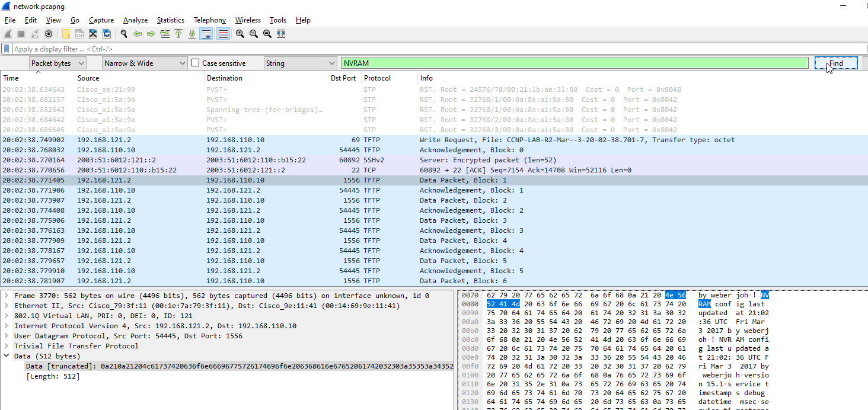Screen dimensions: 868x410
Task: Reload the capture file
Action: (x=107, y=34)
